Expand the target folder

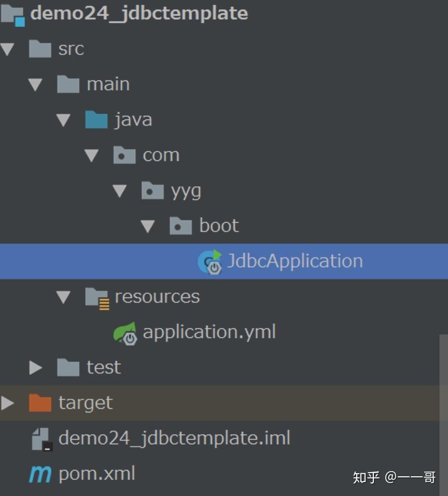pos(7,402)
